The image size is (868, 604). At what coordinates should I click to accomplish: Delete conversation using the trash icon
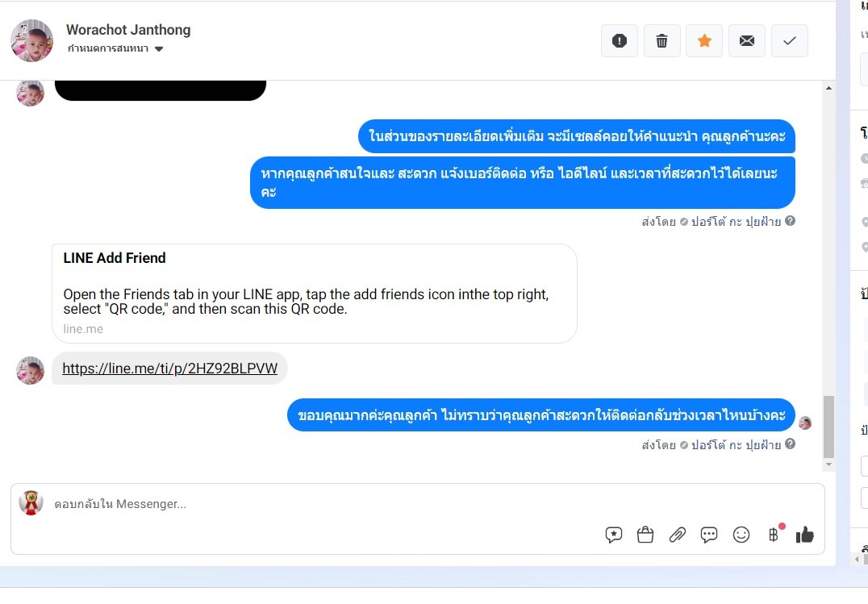(x=661, y=40)
